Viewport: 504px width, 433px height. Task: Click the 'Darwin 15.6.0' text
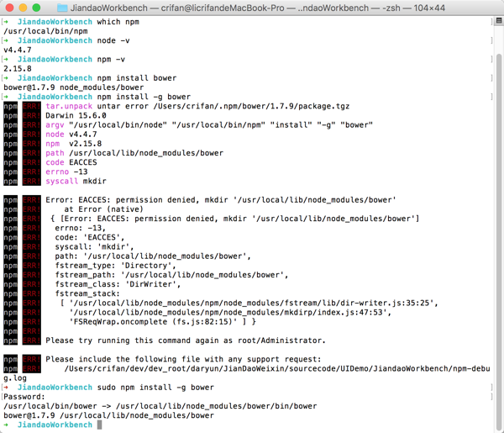coord(76,115)
